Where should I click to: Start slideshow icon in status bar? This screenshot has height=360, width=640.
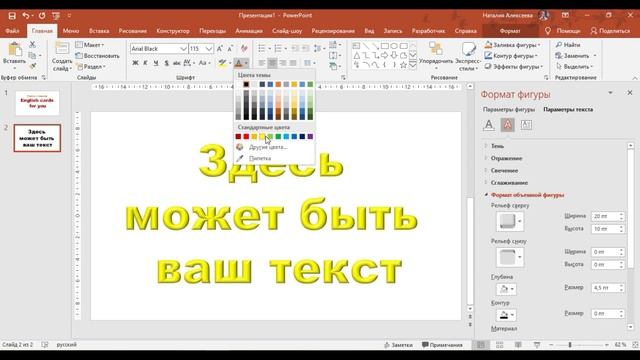(537, 345)
